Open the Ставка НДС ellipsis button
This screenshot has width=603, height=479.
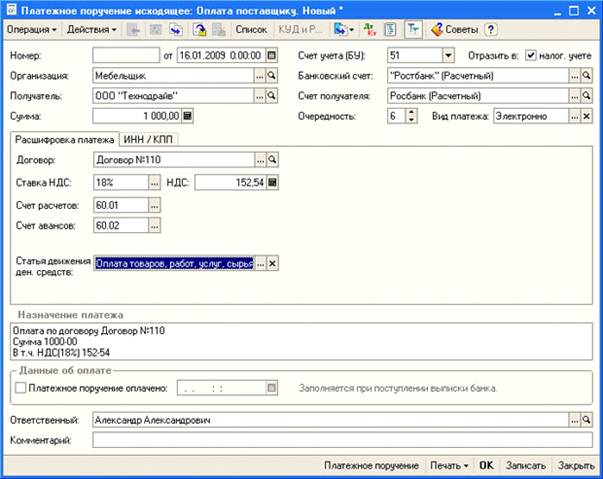pos(154,183)
